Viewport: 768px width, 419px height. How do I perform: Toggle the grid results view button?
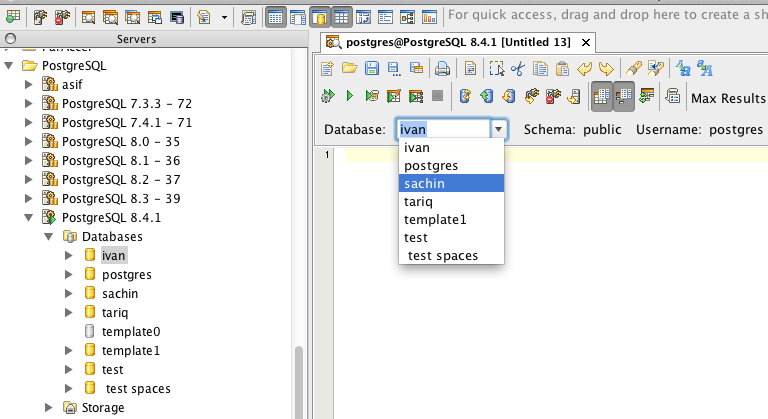[601, 96]
